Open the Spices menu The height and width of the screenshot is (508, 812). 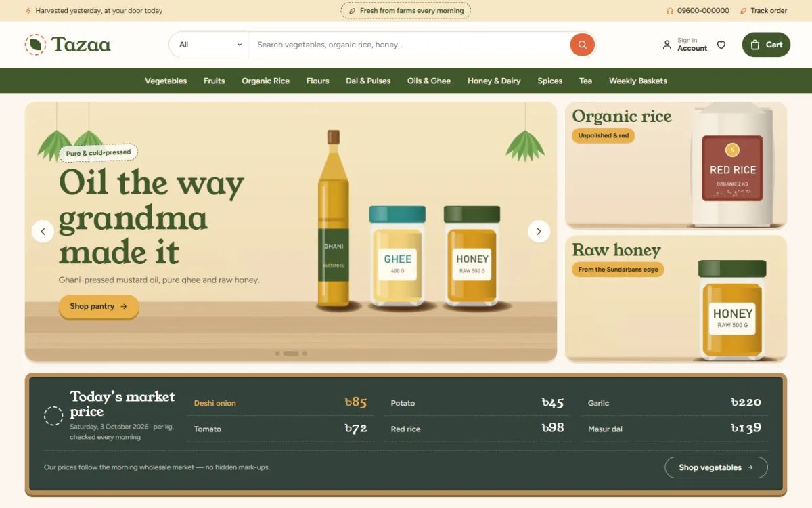[x=550, y=81]
